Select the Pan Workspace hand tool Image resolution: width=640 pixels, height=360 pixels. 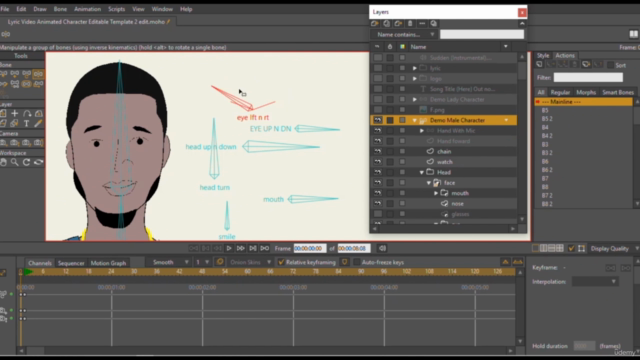click(x=3, y=162)
